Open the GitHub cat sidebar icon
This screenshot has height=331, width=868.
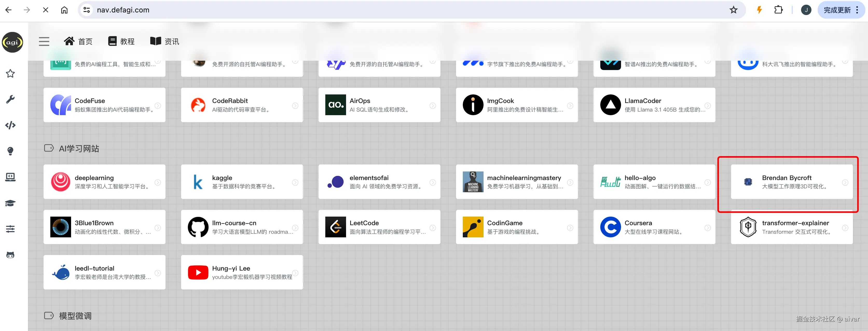[x=10, y=255]
